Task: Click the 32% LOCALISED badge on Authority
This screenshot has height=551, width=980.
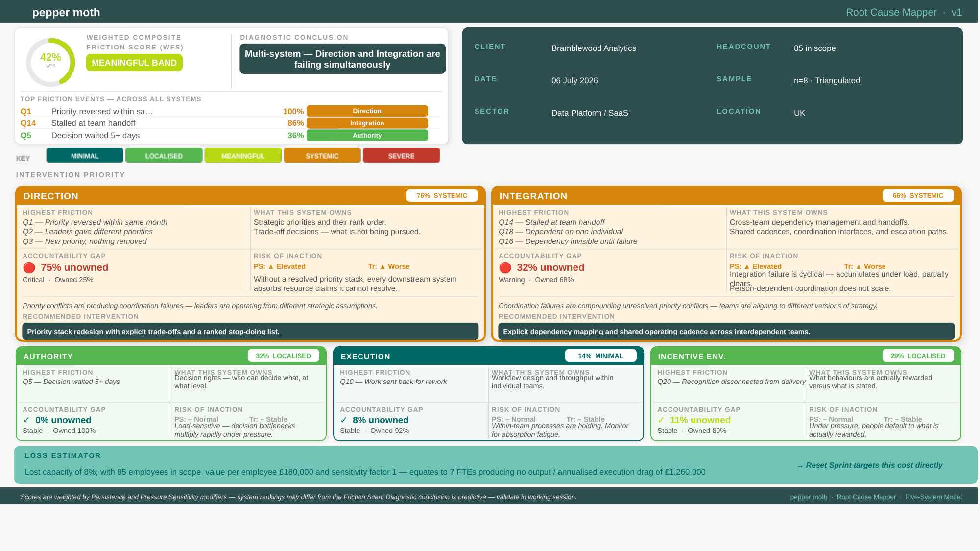Action: (284, 356)
